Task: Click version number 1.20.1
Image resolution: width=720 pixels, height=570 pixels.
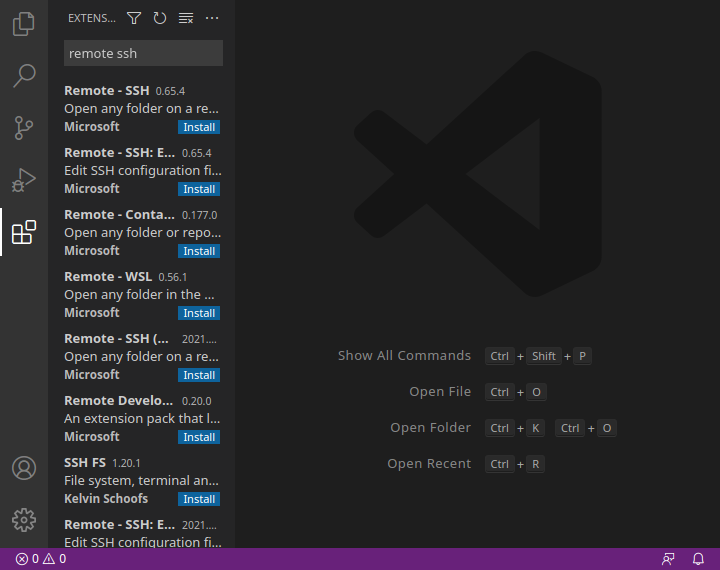Action: 126,463
